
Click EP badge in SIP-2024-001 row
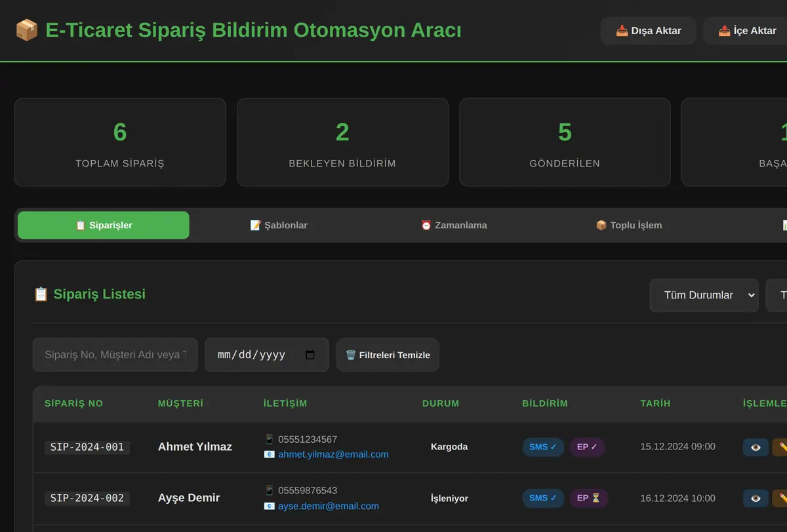[x=587, y=447]
